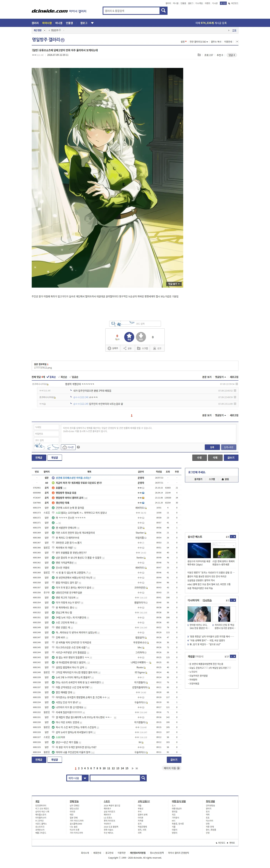270x868 pixels.
Task: Click the dcinside.com logo
Action: [x=50, y=11]
